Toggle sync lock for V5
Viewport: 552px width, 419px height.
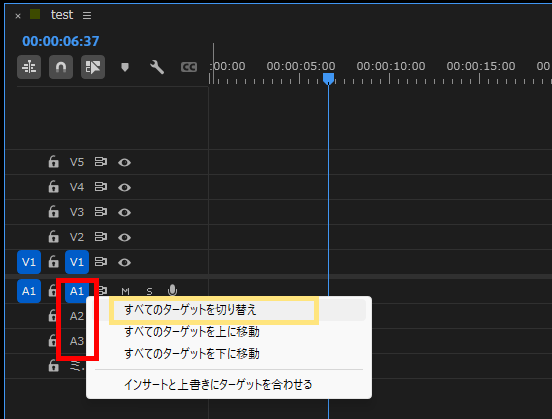click(x=101, y=162)
